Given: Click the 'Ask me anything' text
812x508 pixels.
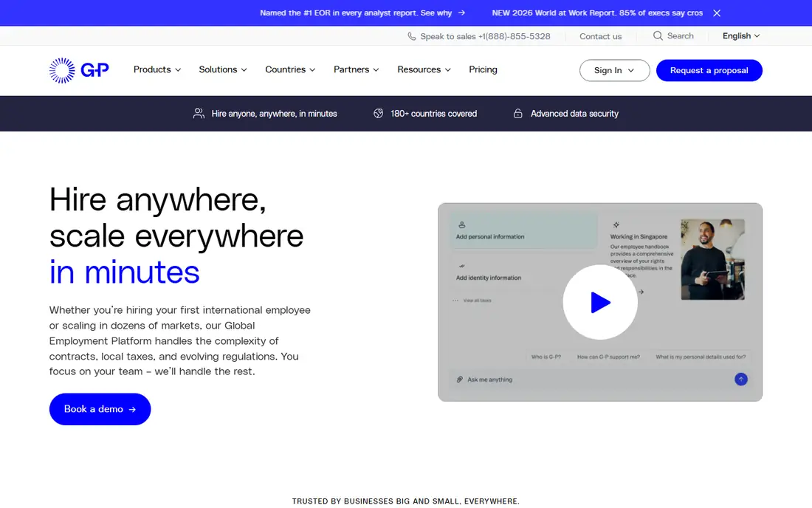Looking at the screenshot, I should (x=489, y=380).
